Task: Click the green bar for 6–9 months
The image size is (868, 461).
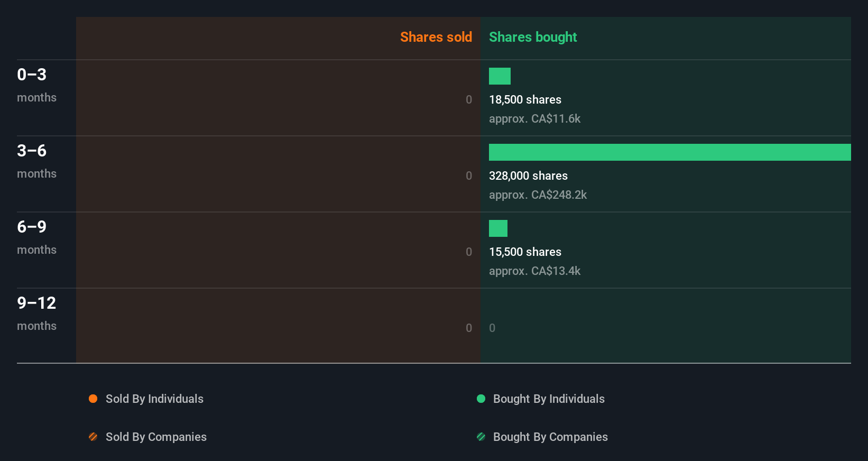Action: pos(498,228)
